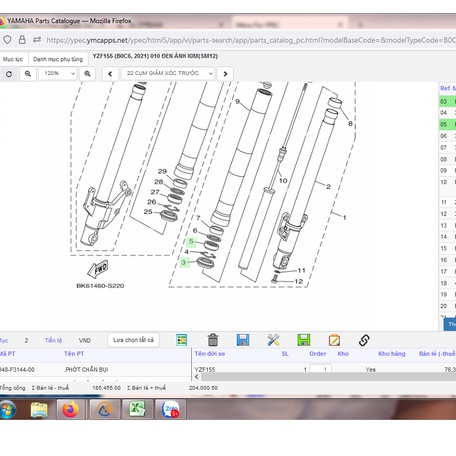Select Ref row 03 in parts list

point(447,101)
